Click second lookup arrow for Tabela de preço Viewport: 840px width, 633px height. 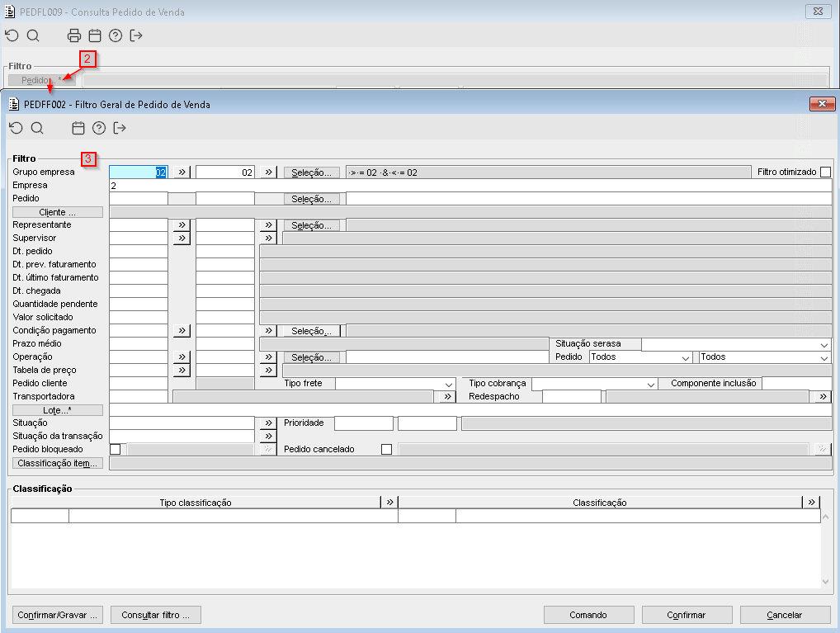click(268, 370)
